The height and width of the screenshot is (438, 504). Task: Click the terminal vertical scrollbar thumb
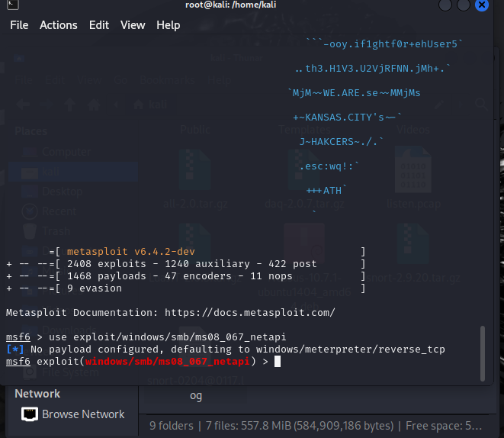click(483, 353)
